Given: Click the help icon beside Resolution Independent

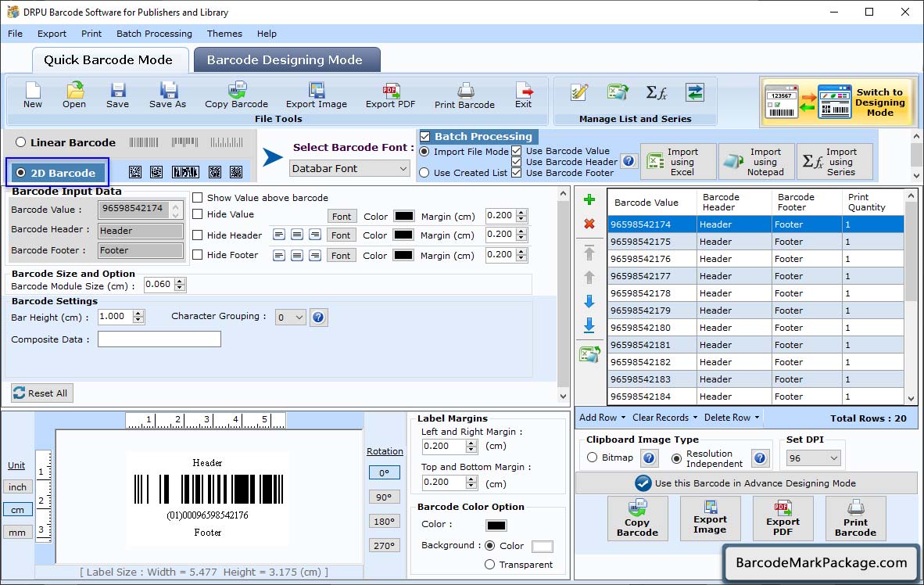Looking at the screenshot, I should (x=760, y=458).
